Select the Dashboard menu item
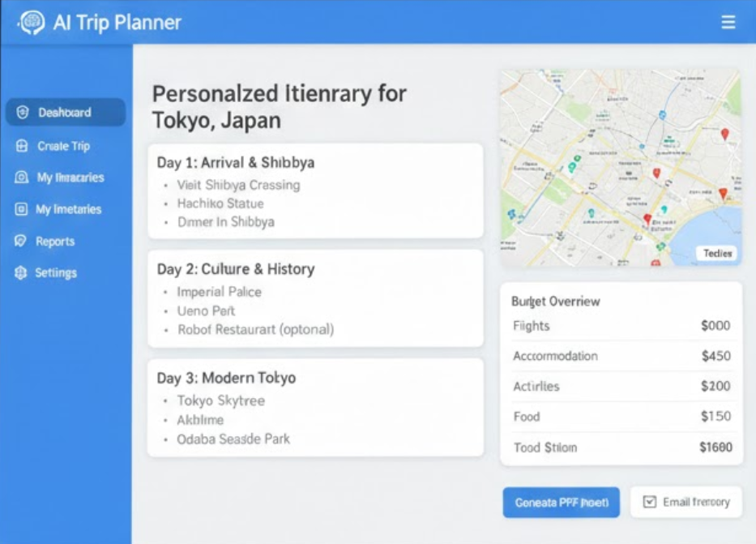Screen dimensions: 756x544 [65, 113]
